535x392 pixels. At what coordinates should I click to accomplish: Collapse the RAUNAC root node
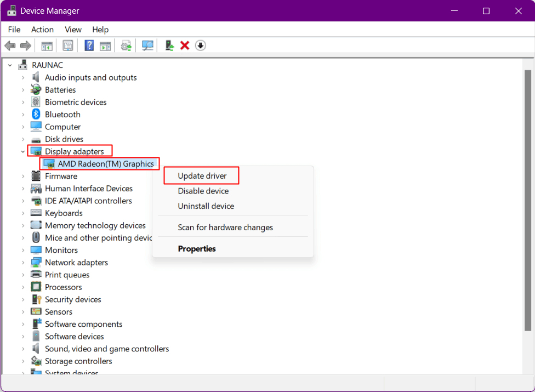10,65
